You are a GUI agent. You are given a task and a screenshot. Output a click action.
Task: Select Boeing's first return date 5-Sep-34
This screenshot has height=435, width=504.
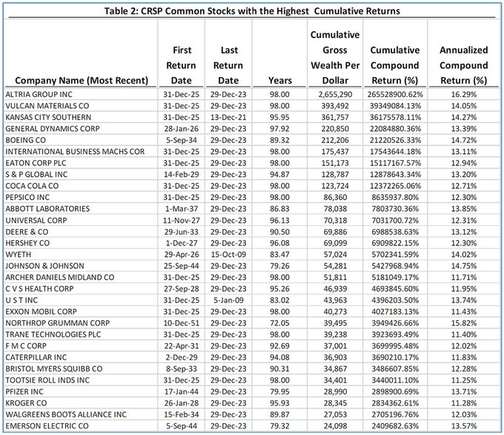(x=182, y=140)
